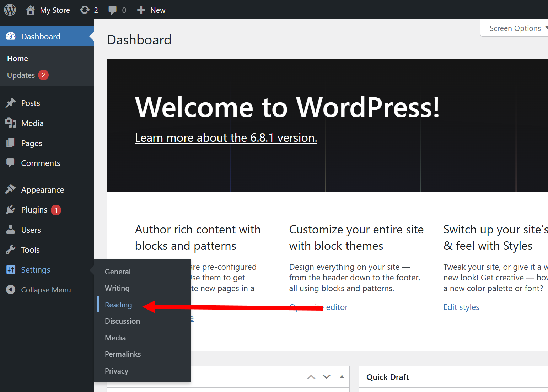
Task: Click Collapse Menu text
Action: (x=46, y=290)
